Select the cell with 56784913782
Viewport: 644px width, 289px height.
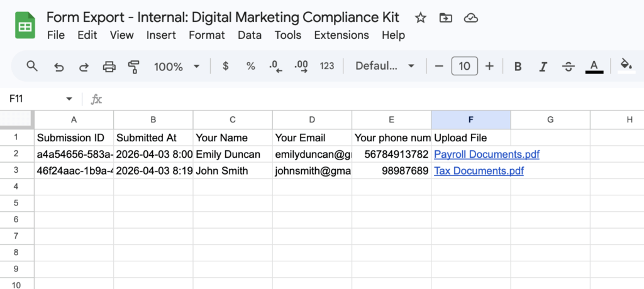(x=391, y=155)
